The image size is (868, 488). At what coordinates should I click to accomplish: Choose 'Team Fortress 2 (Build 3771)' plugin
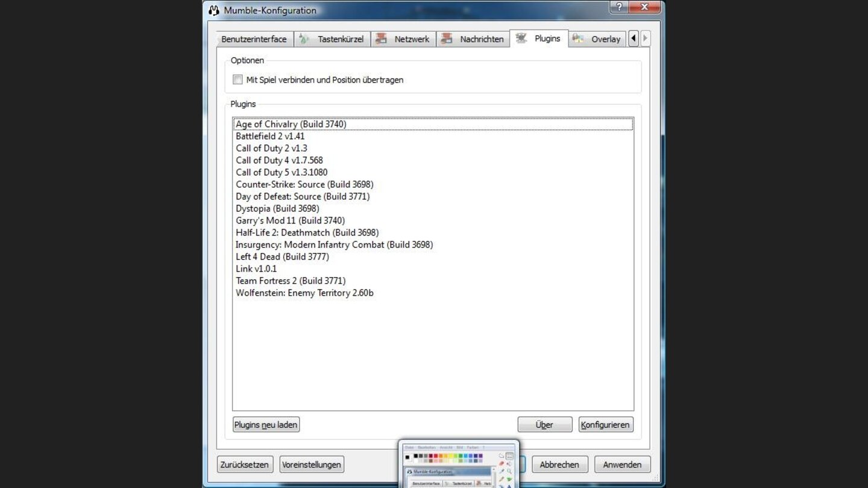(x=433, y=281)
